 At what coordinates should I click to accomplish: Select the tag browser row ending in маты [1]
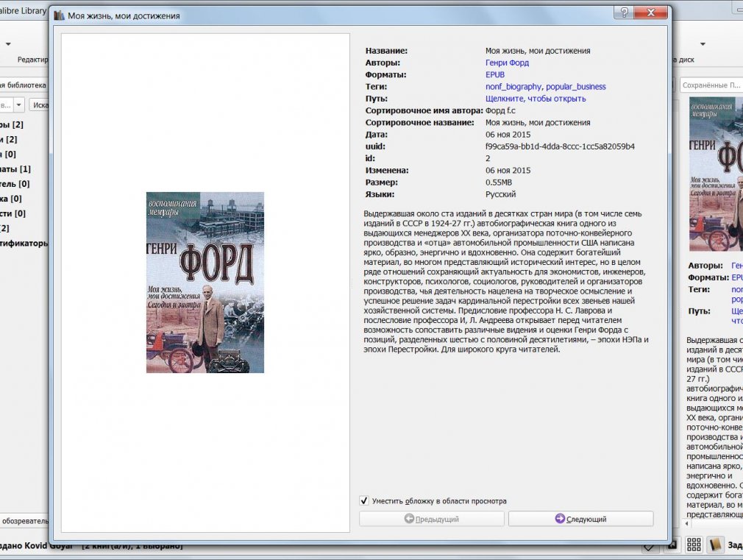[15, 169]
